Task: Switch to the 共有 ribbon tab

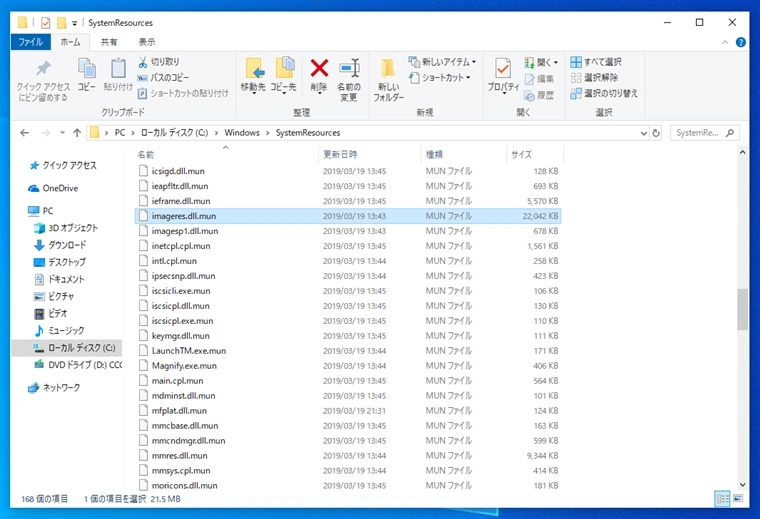Action: tap(109, 42)
